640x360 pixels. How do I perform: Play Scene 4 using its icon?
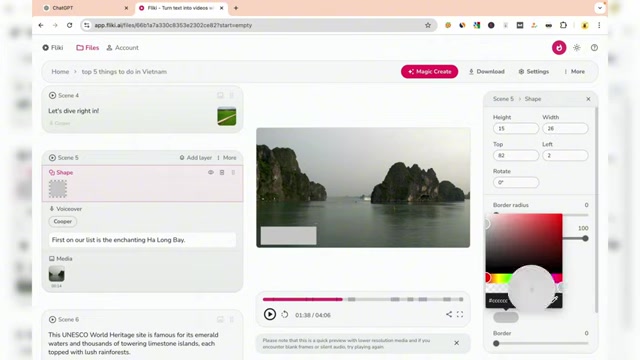coord(52,95)
